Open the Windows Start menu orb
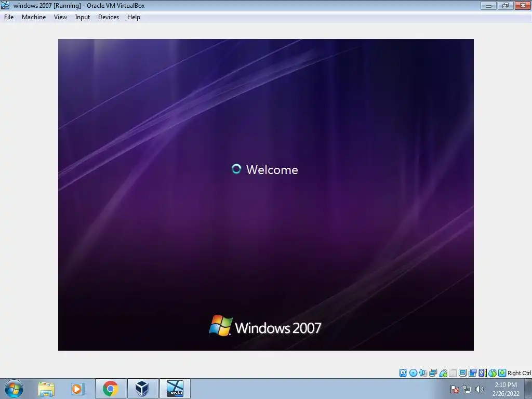This screenshot has height=399, width=532. point(14,389)
